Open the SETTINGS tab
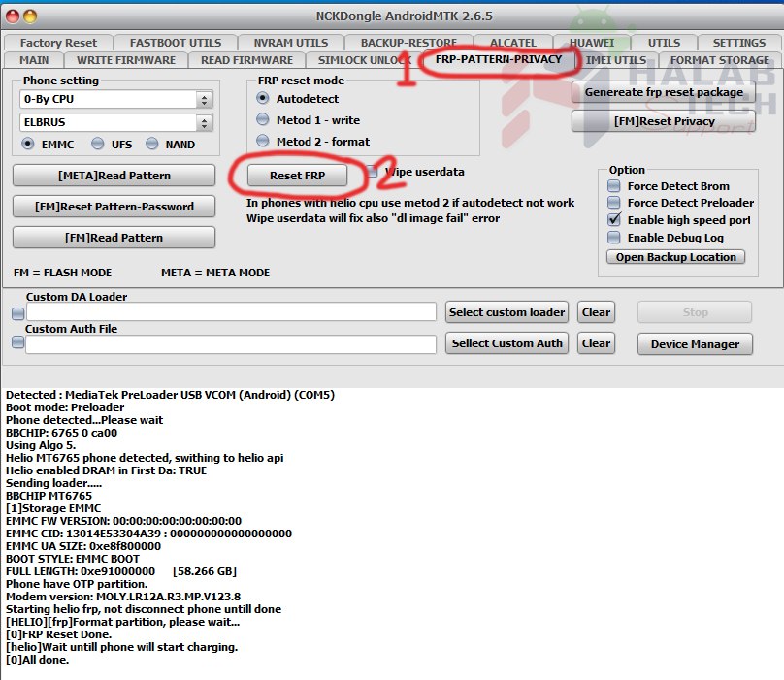 click(739, 43)
